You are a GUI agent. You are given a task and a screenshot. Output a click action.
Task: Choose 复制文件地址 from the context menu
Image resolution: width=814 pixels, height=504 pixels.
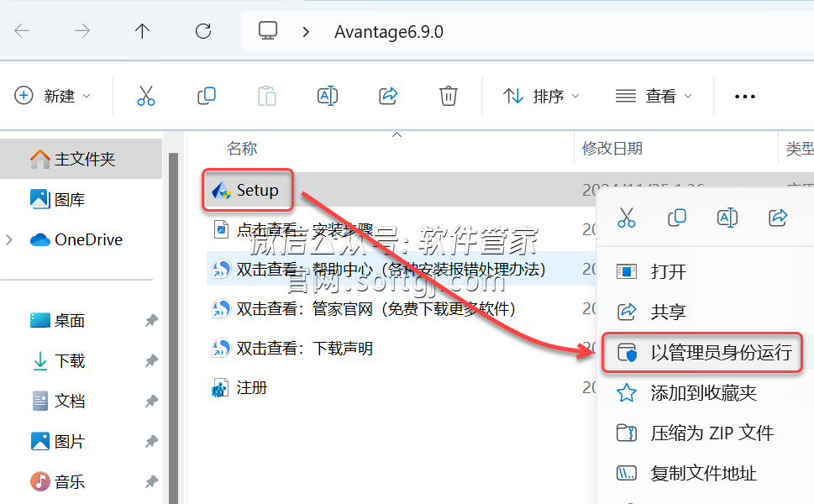686,473
